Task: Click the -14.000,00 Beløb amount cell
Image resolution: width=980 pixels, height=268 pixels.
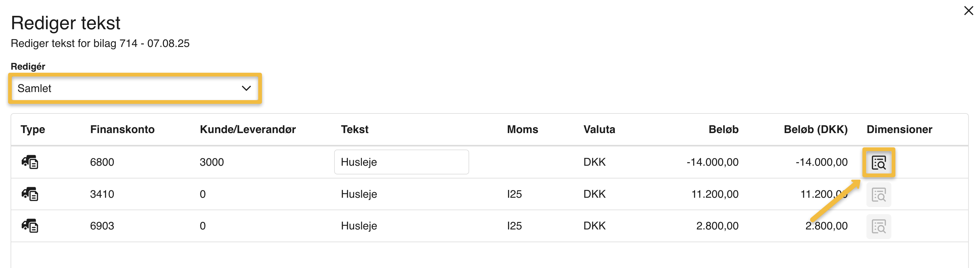Action: 712,162
